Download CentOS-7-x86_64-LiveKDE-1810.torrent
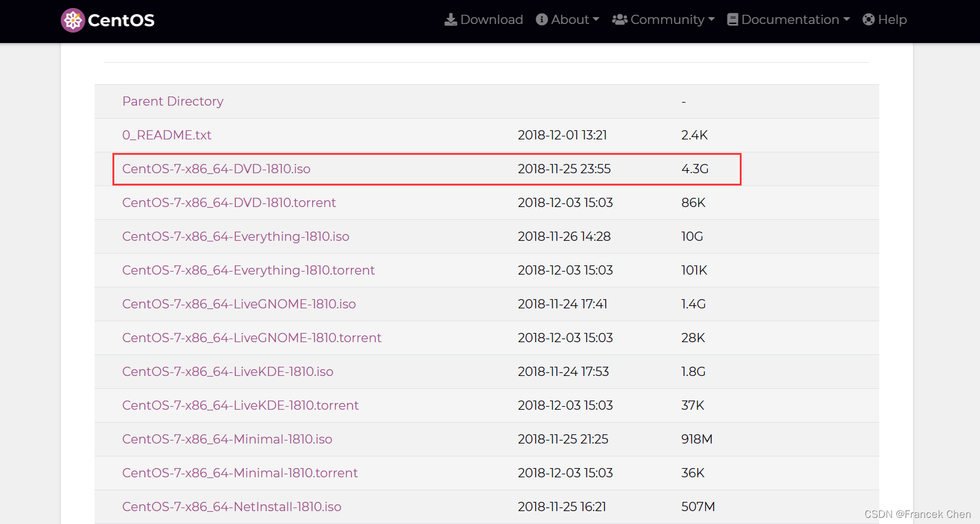Image resolution: width=980 pixels, height=524 pixels. [240, 405]
